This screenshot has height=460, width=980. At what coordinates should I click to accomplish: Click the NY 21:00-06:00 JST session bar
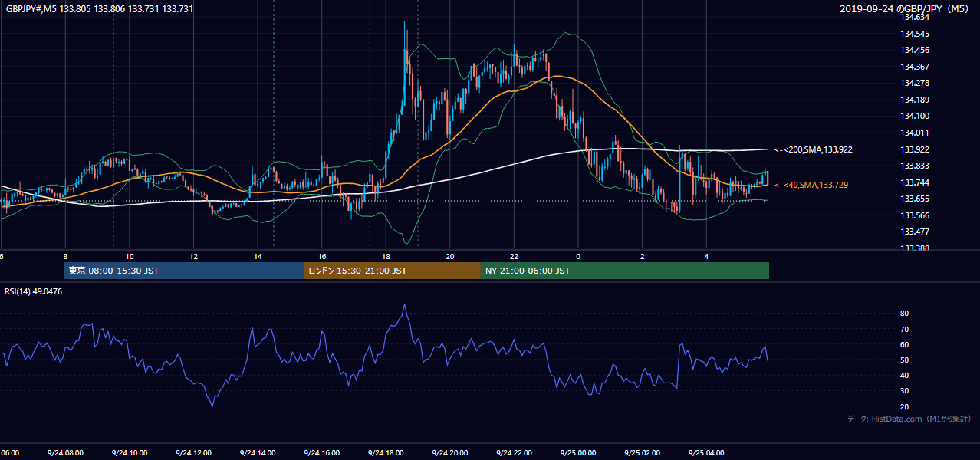pos(625,271)
